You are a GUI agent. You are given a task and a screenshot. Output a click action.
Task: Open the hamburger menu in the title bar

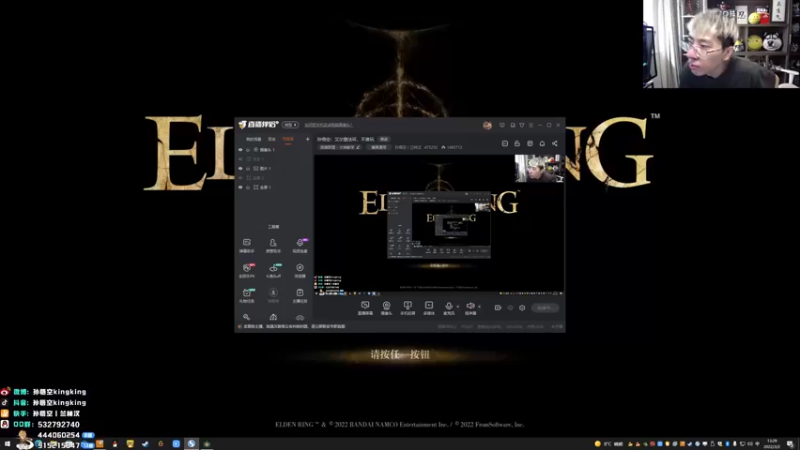(x=531, y=125)
